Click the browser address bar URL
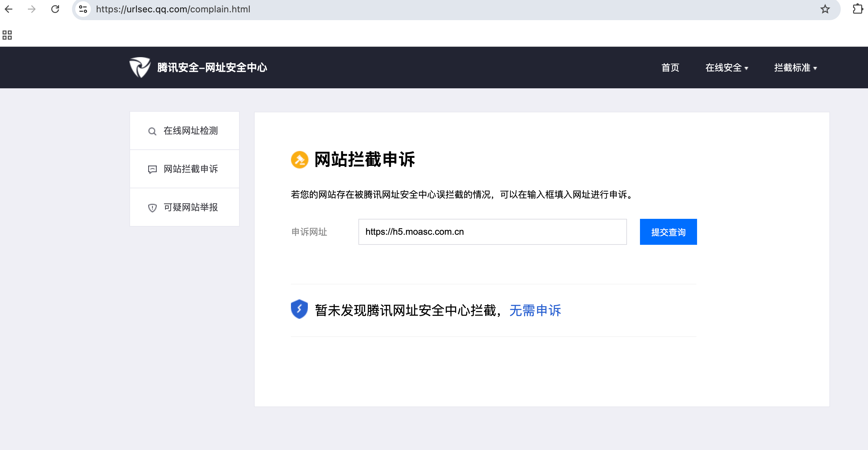Viewport: 868px width, 450px height. click(173, 9)
